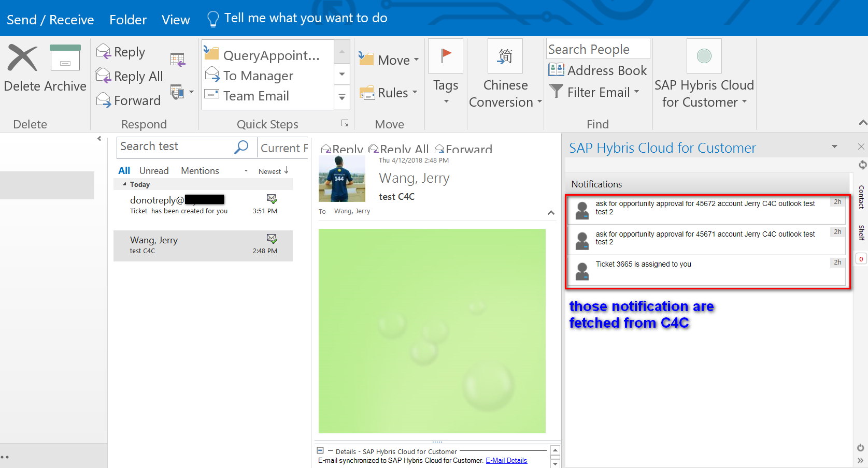Viewport: 868px width, 468px height.
Task: Run the Team Email quick step
Action: click(x=247, y=96)
